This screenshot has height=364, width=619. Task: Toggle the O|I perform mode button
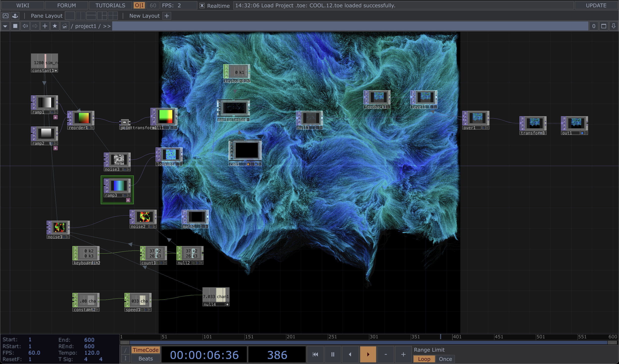click(139, 5)
